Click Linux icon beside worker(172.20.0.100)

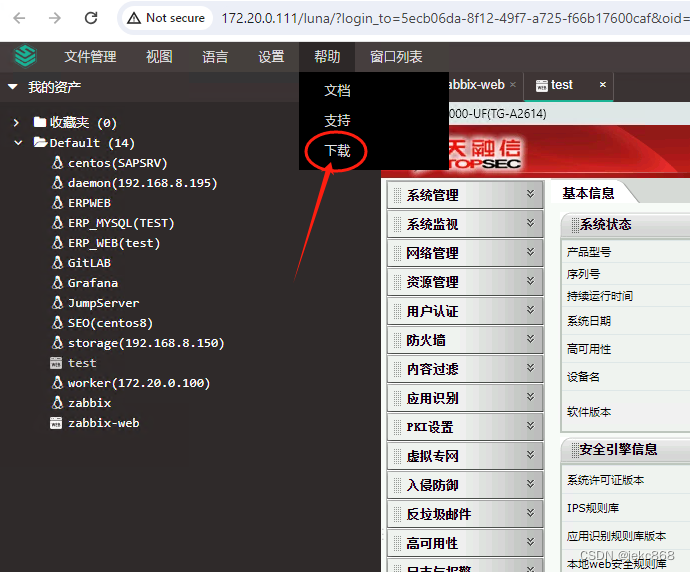(57, 382)
